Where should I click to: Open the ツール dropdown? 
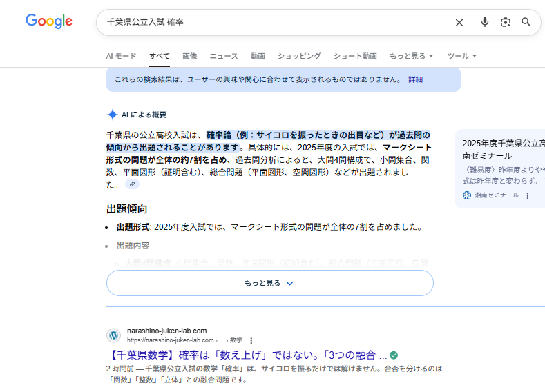(461, 56)
